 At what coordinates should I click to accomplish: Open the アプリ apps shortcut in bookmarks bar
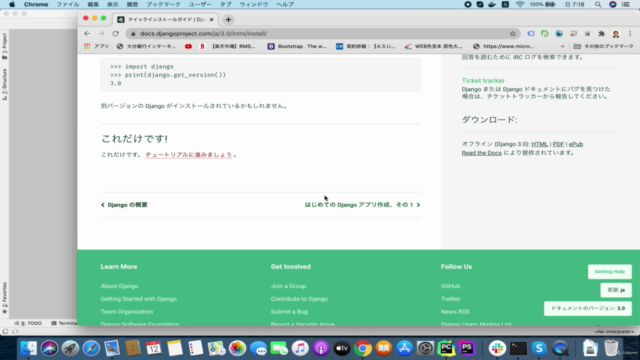click(96, 46)
